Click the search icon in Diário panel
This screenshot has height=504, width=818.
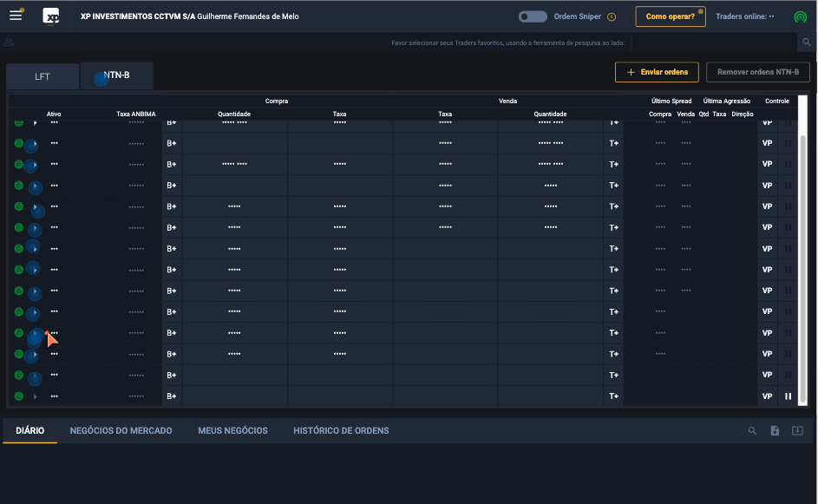753,430
